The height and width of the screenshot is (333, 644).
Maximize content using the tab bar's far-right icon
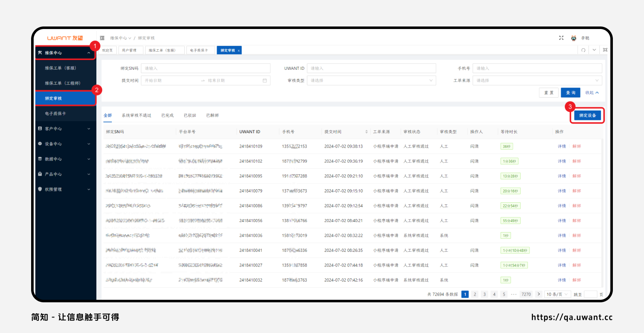605,50
